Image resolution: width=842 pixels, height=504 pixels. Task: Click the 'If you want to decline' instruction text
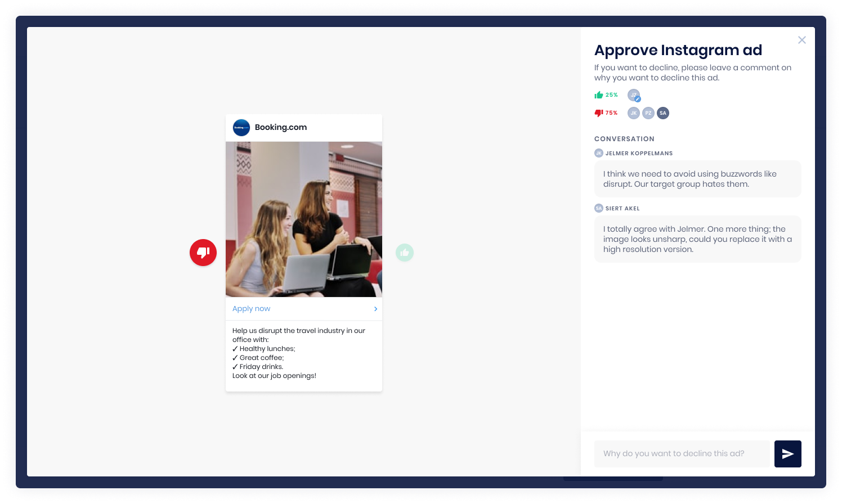(x=693, y=73)
